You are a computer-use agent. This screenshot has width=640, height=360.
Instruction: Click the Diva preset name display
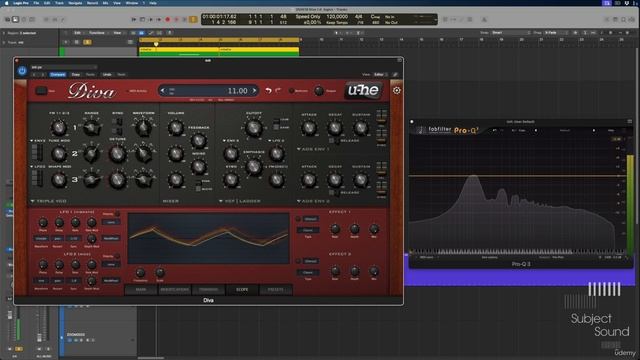click(x=209, y=91)
